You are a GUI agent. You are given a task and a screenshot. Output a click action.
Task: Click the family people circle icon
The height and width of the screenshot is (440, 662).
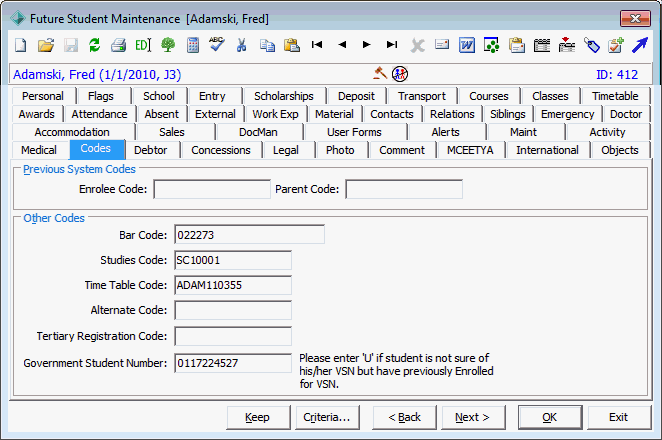click(x=400, y=74)
